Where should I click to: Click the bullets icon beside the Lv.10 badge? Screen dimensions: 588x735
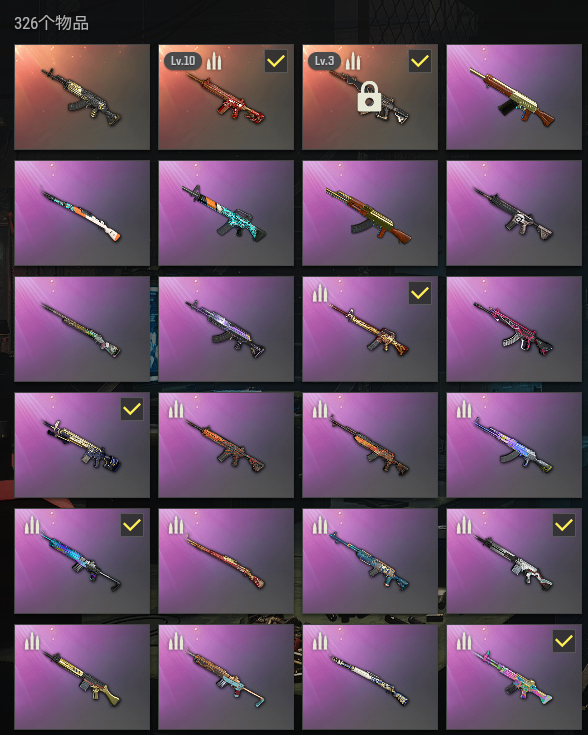click(214, 61)
